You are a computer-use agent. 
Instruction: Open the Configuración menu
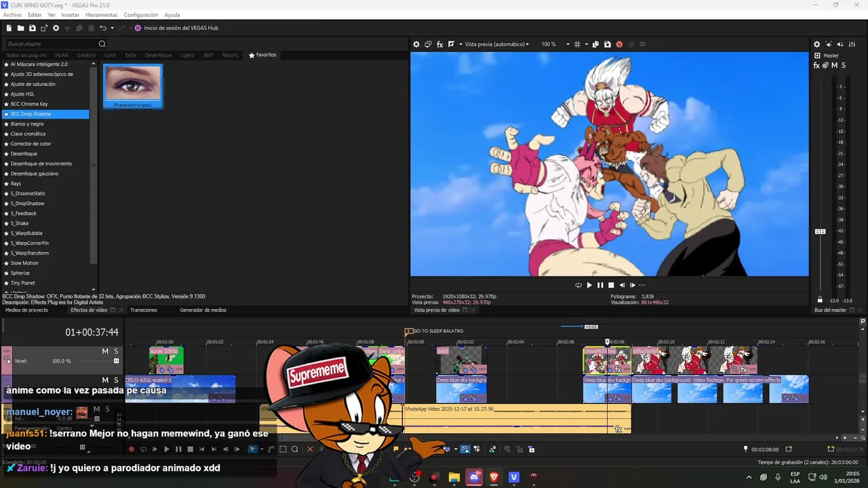coord(141,15)
